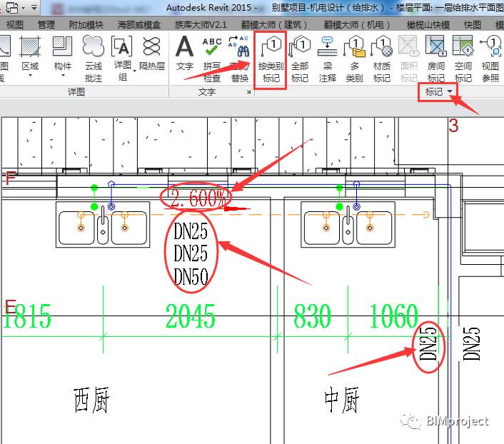Select the 西厨 room label
Viewport: 504px width, 444px height.
[91, 400]
